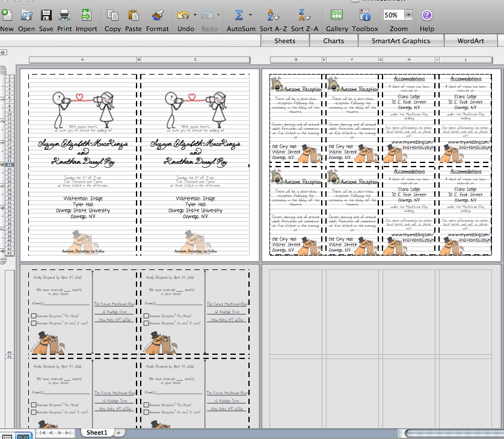504x439 pixels.
Task: Open the Help icon
Action: tap(426, 15)
